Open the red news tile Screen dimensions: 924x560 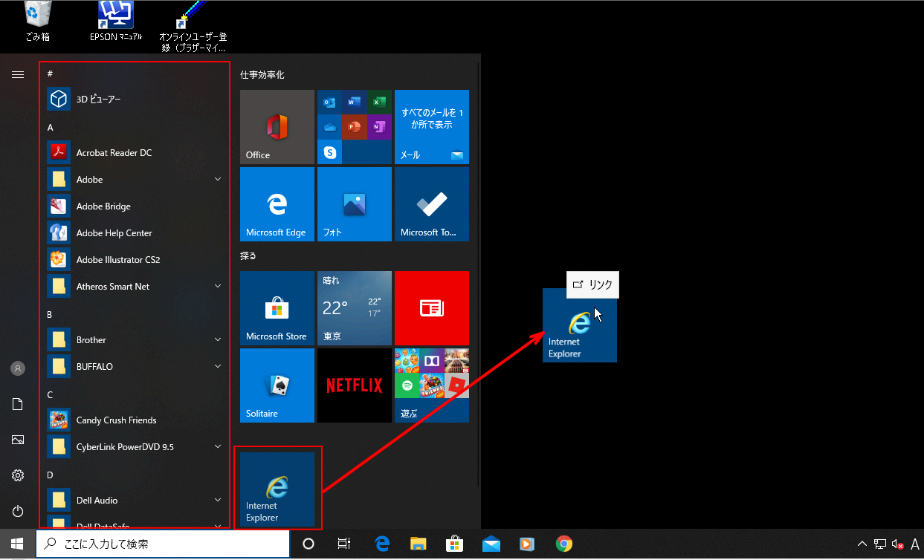(x=432, y=308)
